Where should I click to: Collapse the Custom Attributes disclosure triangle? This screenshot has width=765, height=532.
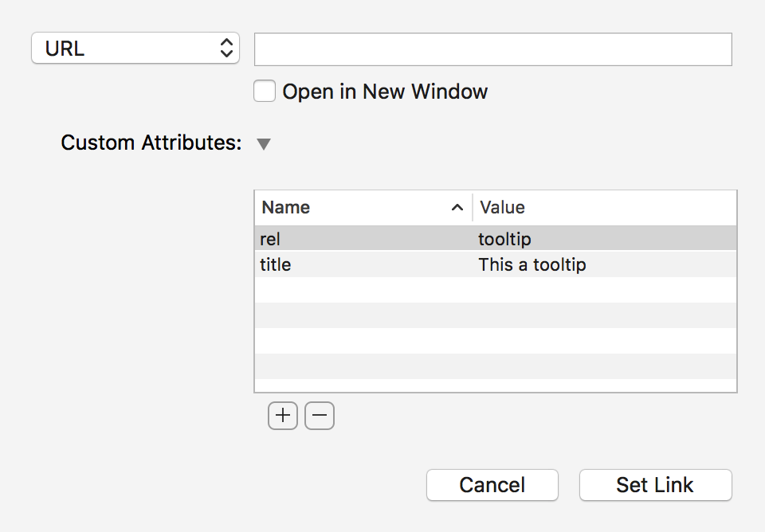tap(264, 144)
